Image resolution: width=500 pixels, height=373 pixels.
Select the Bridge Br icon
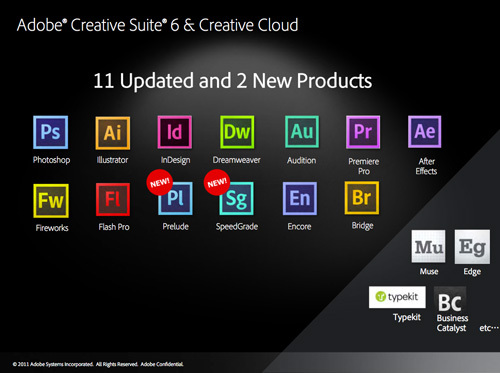click(x=362, y=198)
